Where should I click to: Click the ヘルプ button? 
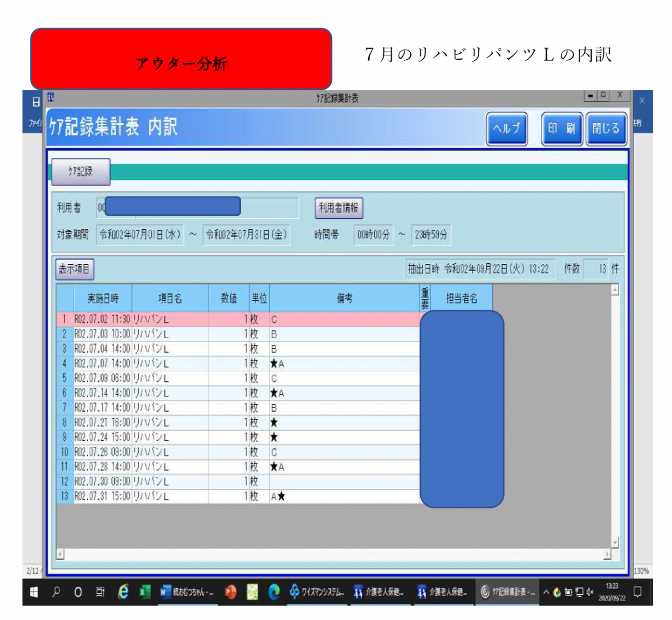coord(506,128)
